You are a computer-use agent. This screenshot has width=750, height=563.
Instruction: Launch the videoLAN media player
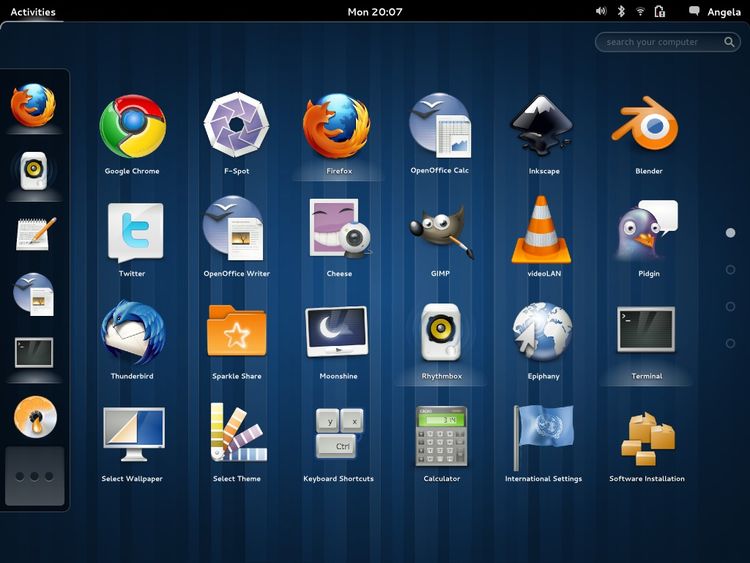[x=542, y=230]
